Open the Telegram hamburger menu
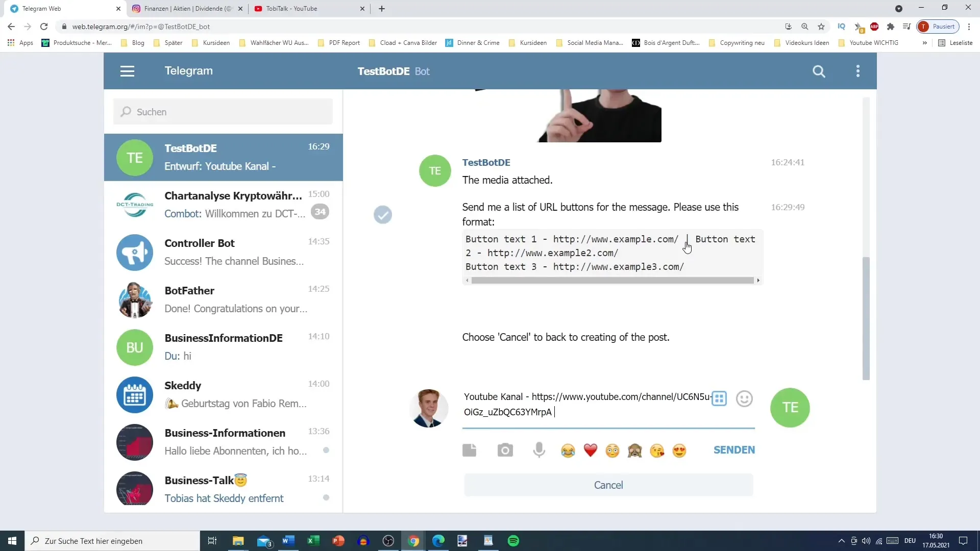Screen dimensions: 980x551 (x=127, y=71)
